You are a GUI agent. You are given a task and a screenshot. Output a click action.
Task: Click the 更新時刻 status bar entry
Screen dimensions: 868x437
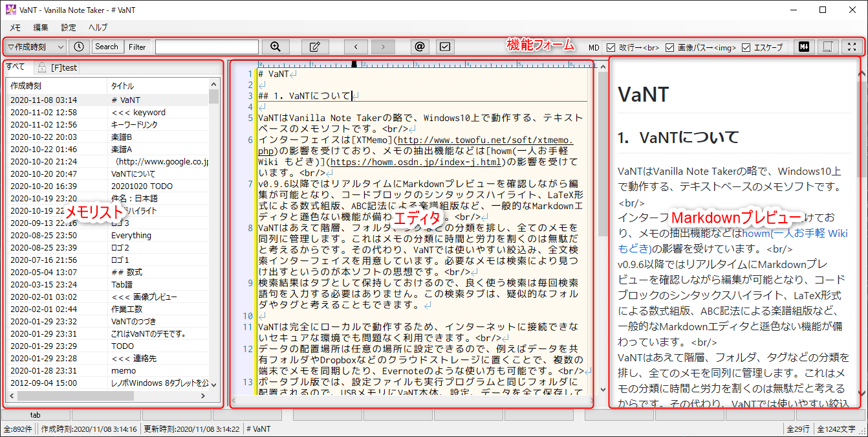192,429
